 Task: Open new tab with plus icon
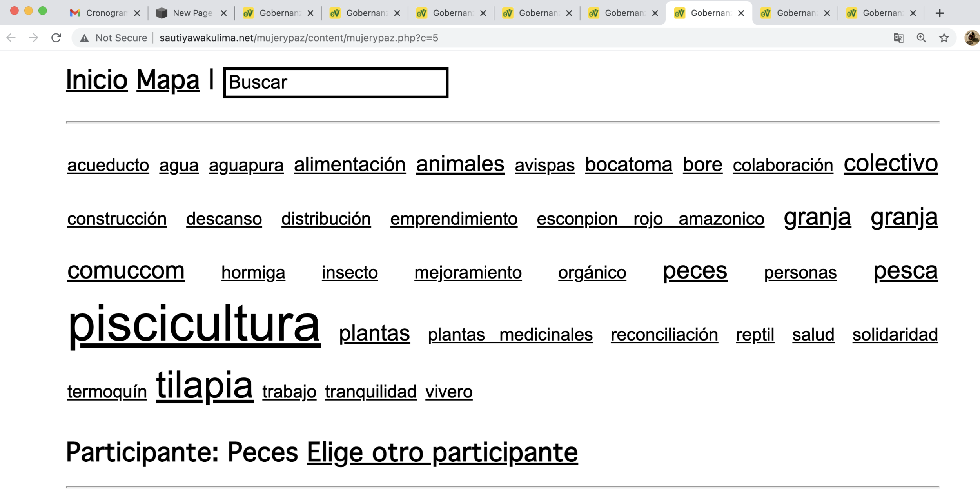tap(940, 13)
